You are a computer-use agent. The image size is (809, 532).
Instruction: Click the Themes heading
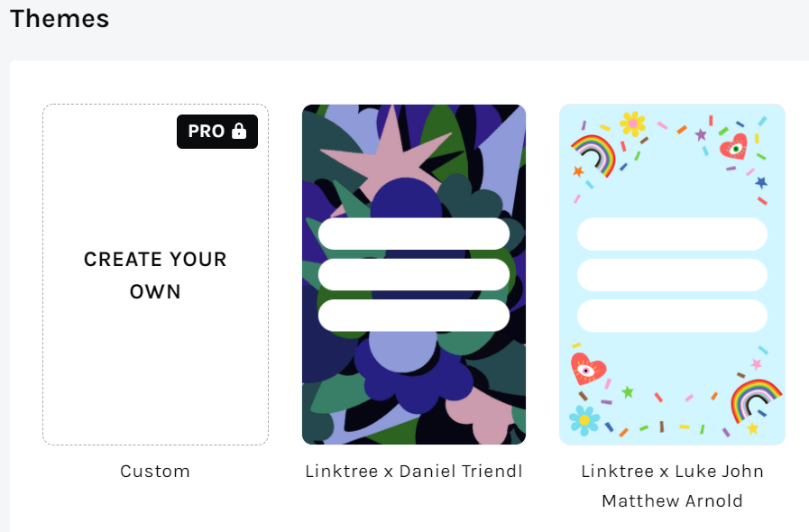pos(60,19)
